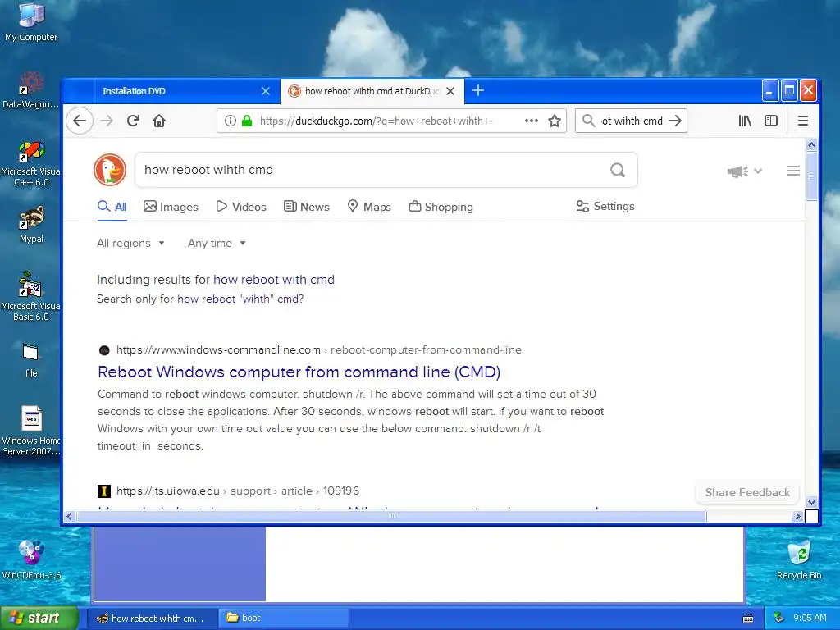The width and height of the screenshot is (840, 630).
Task: Toggle the sidebar view icon
Action: click(x=771, y=121)
